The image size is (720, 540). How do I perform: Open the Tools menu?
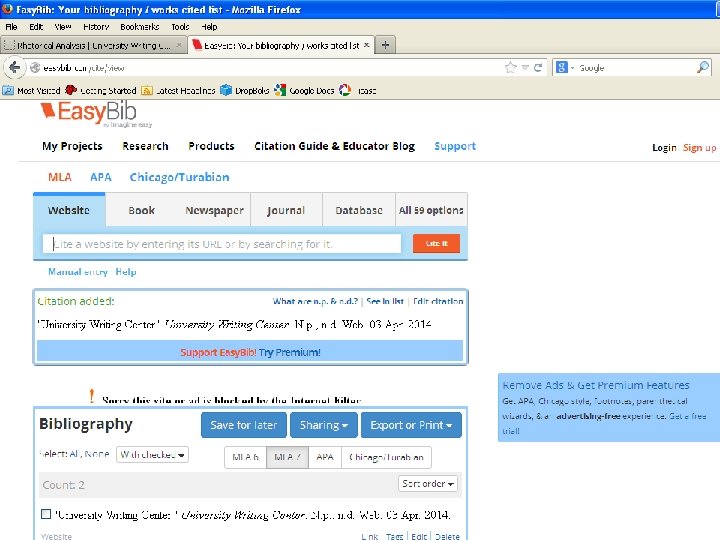[180, 27]
